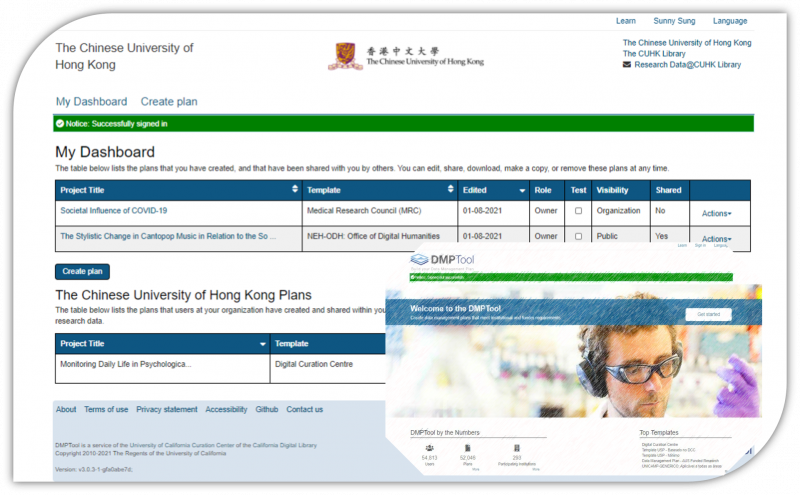Click the envelope icon beside Research Data@CUHK Library

click(627, 65)
